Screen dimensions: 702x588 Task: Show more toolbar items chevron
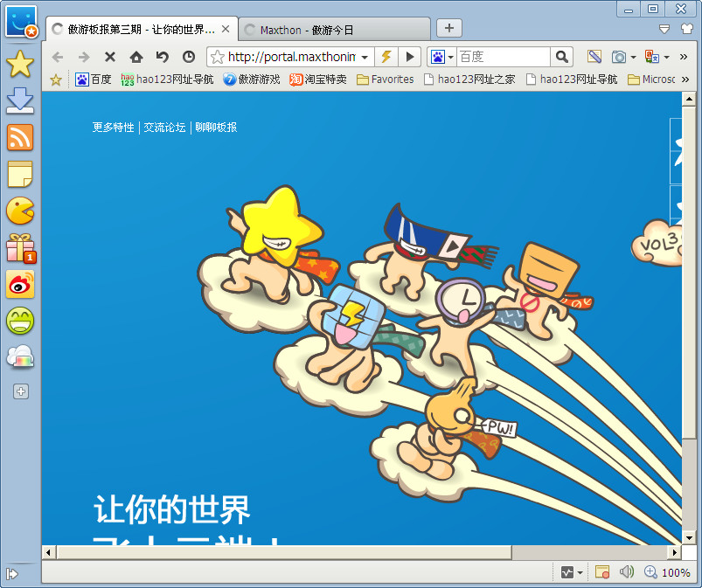[x=683, y=57]
